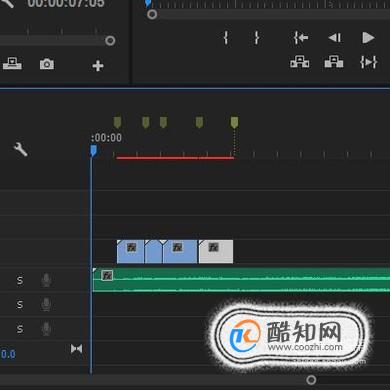Click the bow-tie icon beside the 0.0 value
390x390 pixels.
click(77, 349)
